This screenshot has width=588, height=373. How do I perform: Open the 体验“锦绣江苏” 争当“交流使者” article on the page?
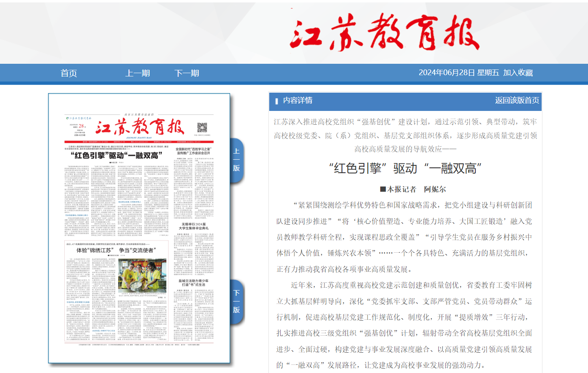pos(115,250)
